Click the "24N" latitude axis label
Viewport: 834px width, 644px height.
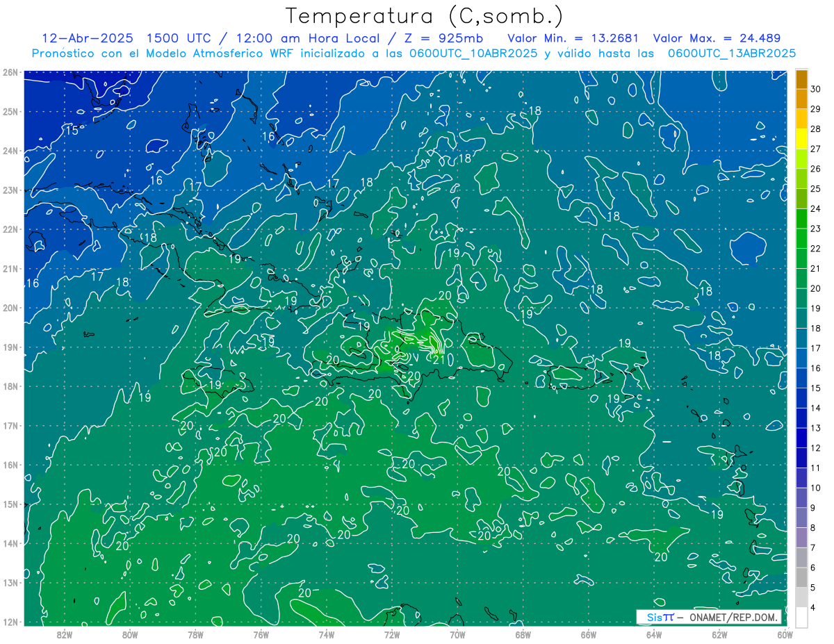coord(10,151)
